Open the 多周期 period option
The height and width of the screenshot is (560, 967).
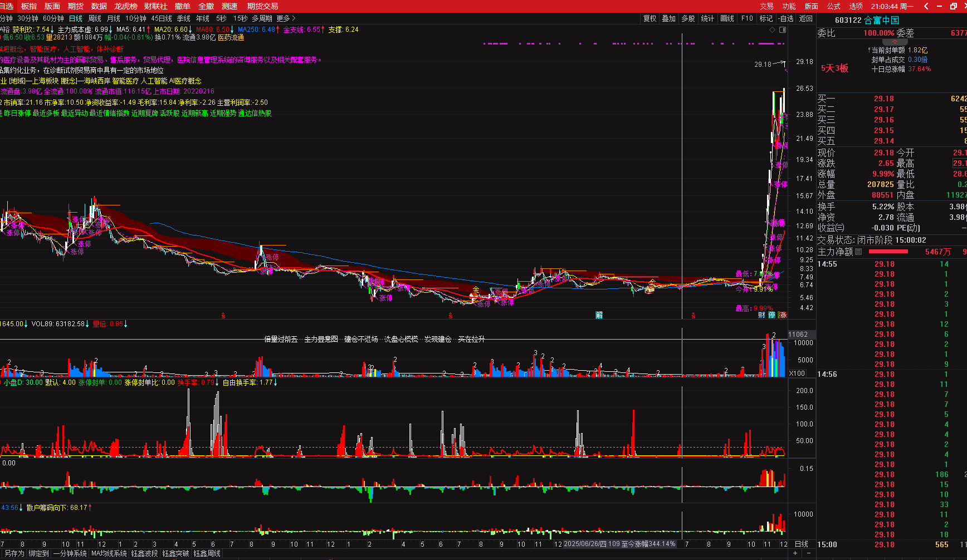tap(262, 18)
